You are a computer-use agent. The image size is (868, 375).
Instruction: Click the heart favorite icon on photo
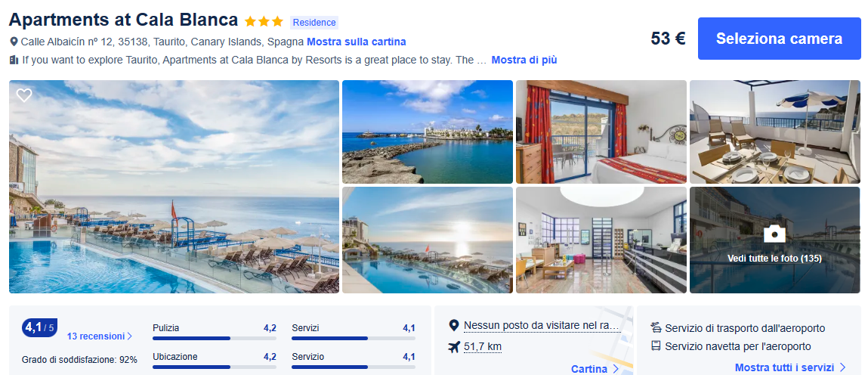[24, 95]
